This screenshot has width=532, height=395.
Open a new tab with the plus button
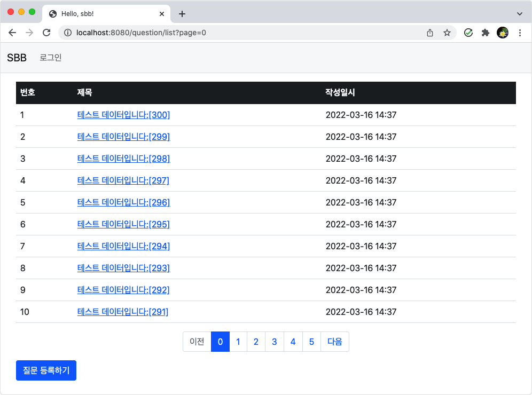coord(182,14)
